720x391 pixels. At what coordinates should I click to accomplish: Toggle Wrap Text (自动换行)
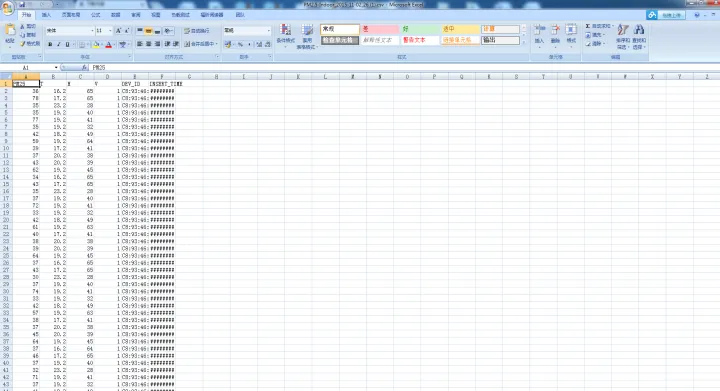point(197,31)
